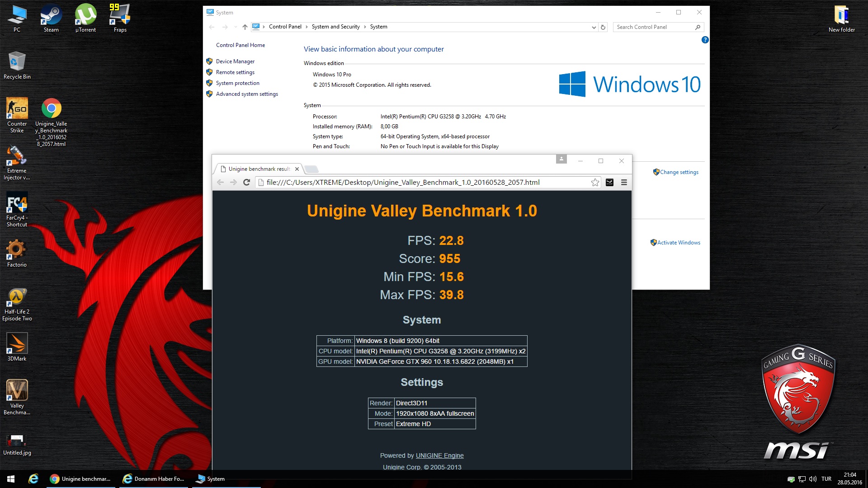Click the Score value 955
This screenshot has width=868, height=488.
tap(449, 258)
